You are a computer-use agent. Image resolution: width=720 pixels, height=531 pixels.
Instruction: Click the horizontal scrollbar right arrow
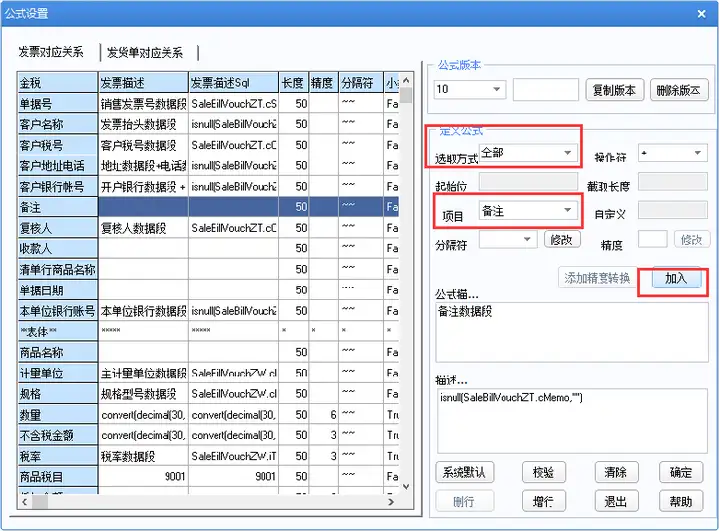click(x=391, y=502)
